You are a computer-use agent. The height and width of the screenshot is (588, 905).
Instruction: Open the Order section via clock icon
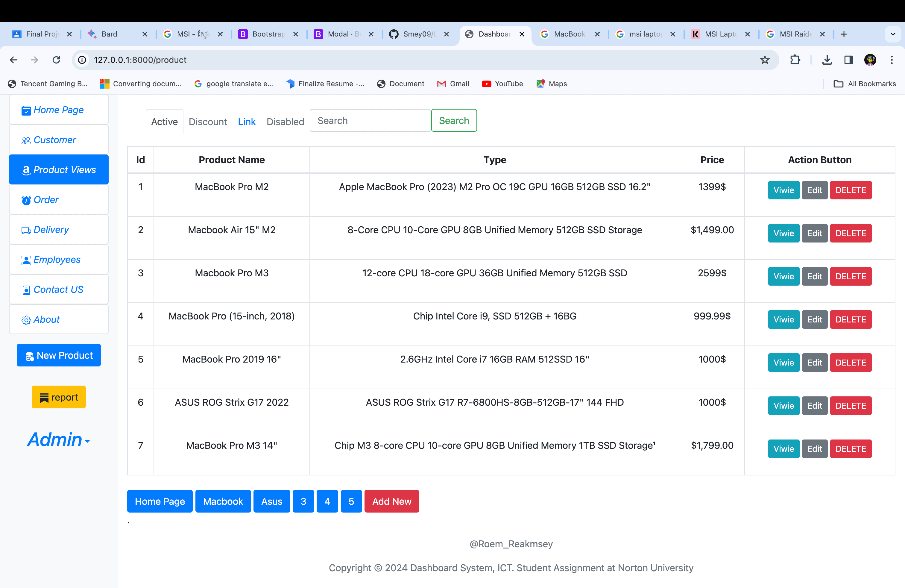(x=26, y=200)
